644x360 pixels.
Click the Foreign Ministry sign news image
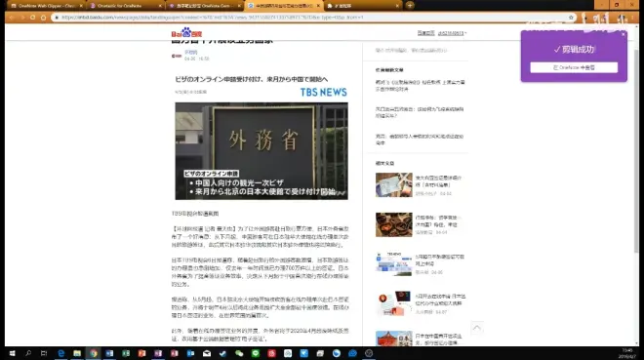pyautogui.click(x=262, y=151)
